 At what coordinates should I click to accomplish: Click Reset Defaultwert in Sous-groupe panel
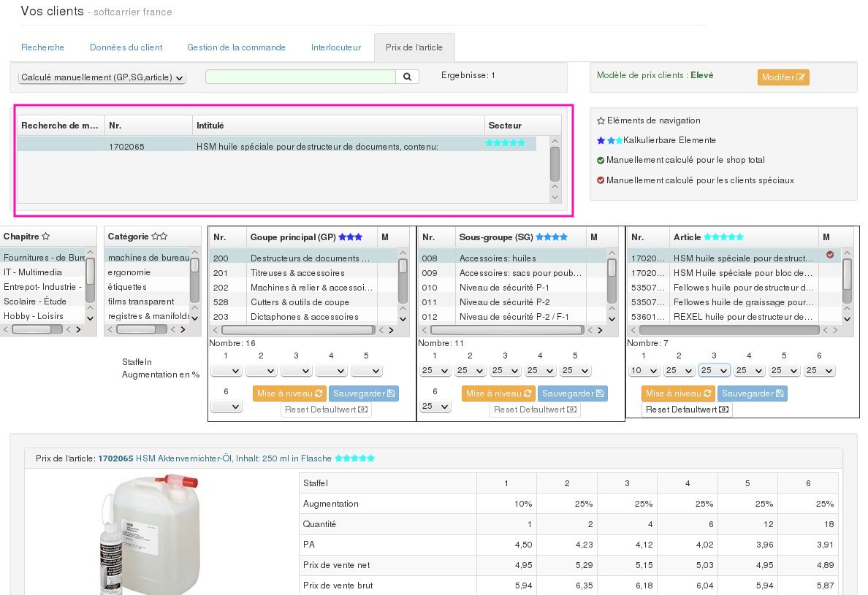pos(535,410)
